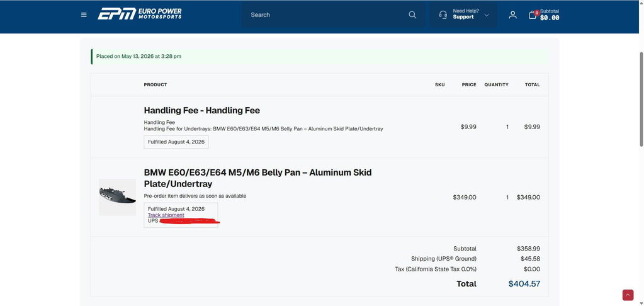Click 'Pre-order item delivers as soon as available'
This screenshot has width=644, height=306.
[195, 196]
